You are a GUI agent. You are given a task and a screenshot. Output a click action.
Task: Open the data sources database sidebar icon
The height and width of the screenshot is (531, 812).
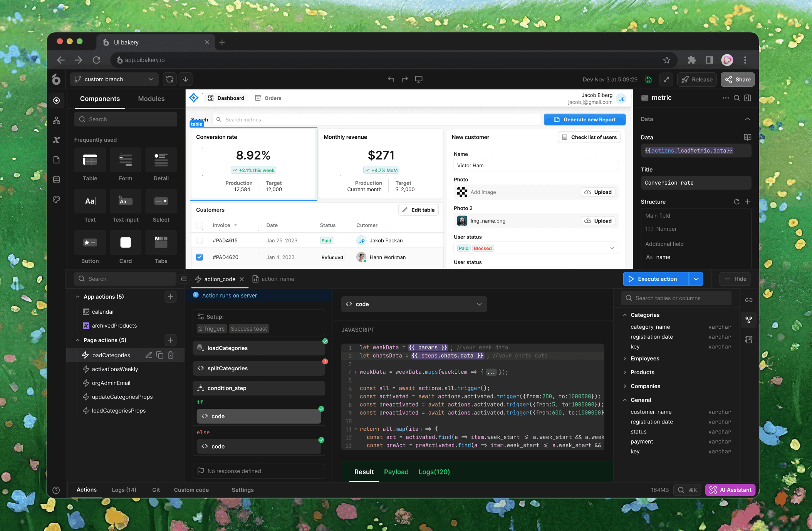click(x=57, y=180)
